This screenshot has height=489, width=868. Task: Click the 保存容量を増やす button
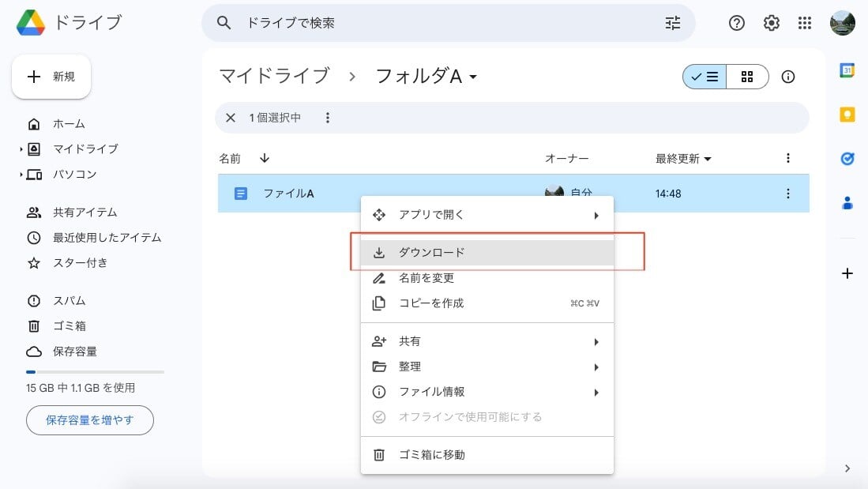[89, 420]
